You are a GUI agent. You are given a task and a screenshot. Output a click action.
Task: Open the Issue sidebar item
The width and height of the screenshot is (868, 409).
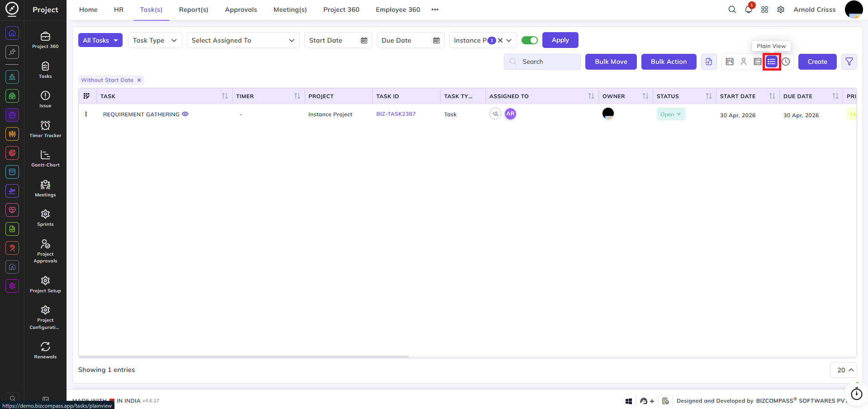(x=45, y=100)
